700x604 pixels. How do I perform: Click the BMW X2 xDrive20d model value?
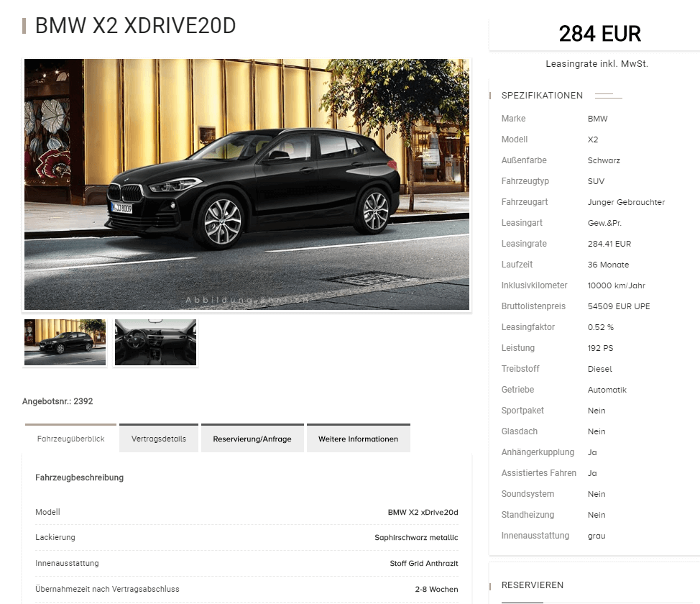tap(423, 512)
